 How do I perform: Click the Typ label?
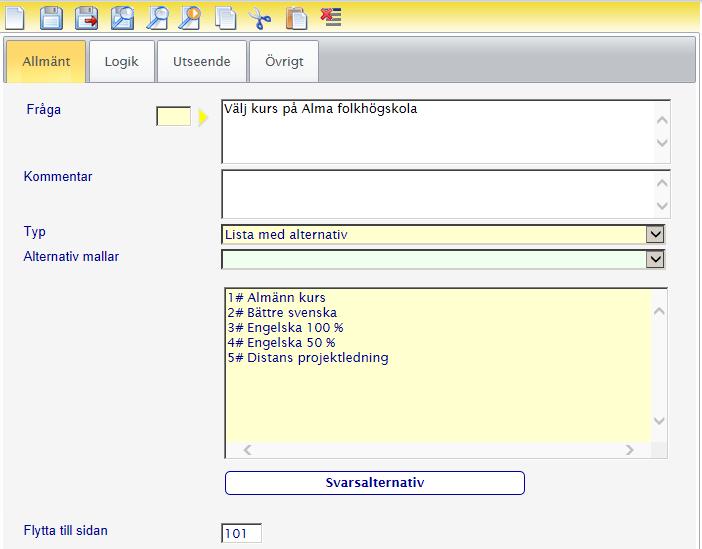tap(34, 232)
